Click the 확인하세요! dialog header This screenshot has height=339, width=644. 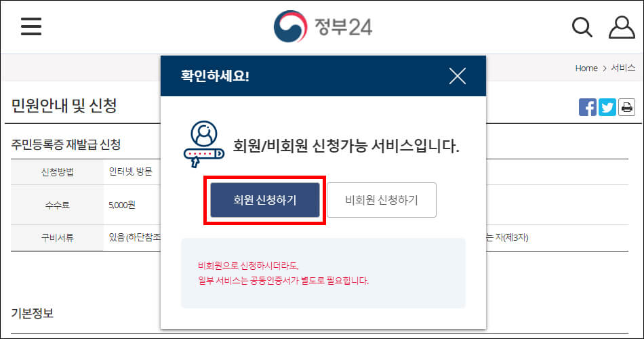323,76
